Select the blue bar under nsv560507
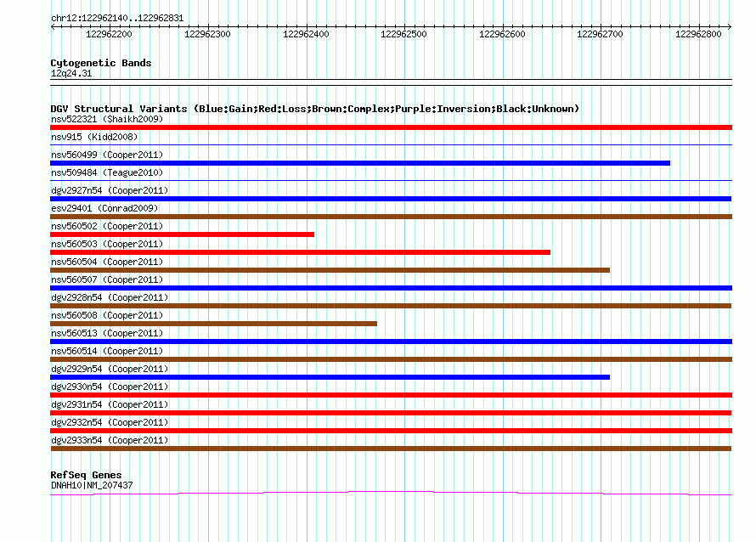Viewport: 756px width, 542px height. [391, 288]
